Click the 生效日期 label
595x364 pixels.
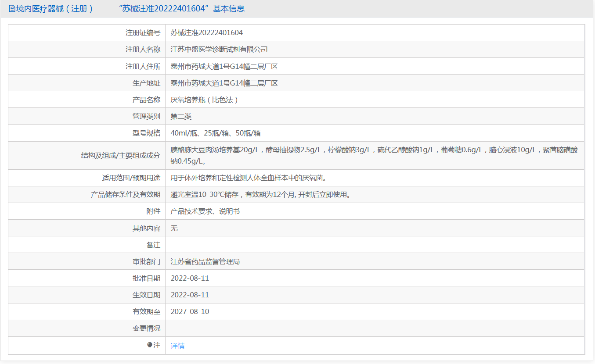147,295
